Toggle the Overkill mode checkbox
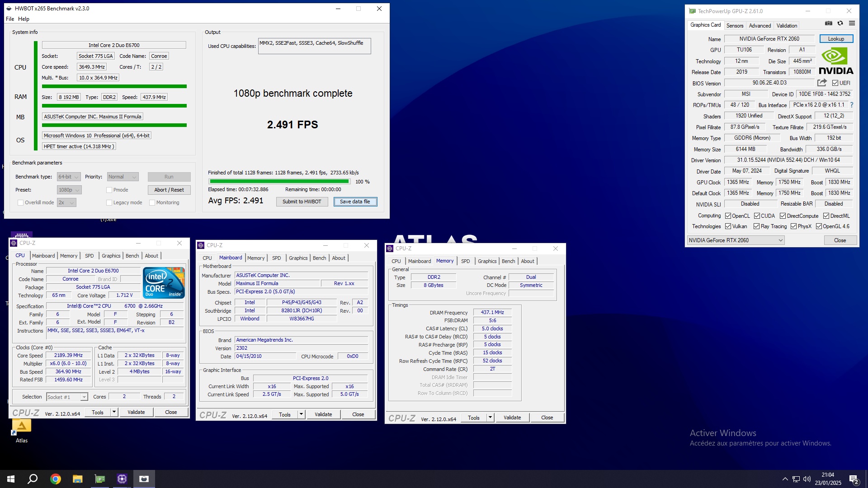868x488 pixels. point(20,203)
